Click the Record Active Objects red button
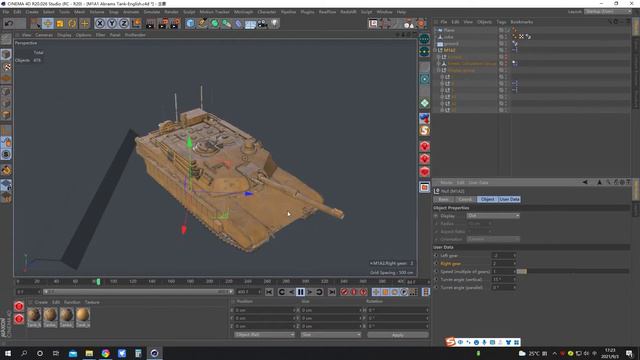Screen dimensions: 640x360 click(x=344, y=292)
